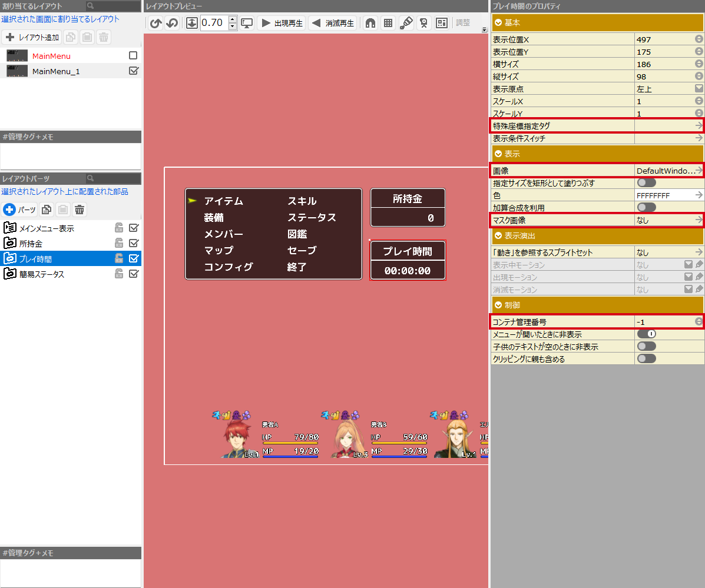Click the lock icon on 所持金 row
This screenshot has height=588, width=705.
click(119, 243)
